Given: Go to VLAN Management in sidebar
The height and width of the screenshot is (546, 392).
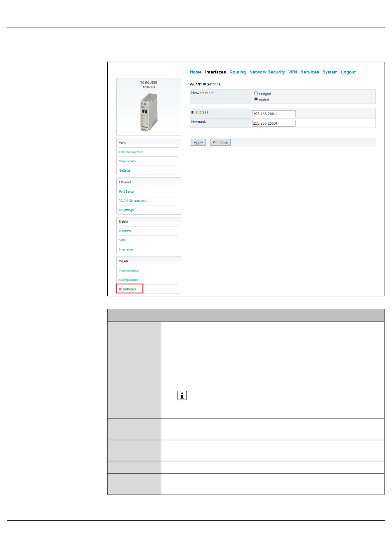Looking at the screenshot, I should pyautogui.click(x=132, y=201).
